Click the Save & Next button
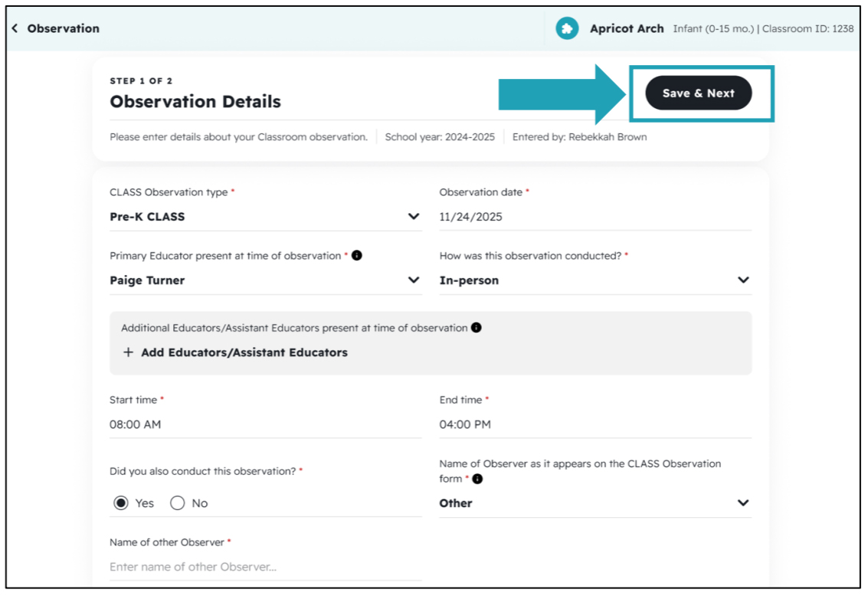This screenshot has height=596, width=868. (x=699, y=93)
